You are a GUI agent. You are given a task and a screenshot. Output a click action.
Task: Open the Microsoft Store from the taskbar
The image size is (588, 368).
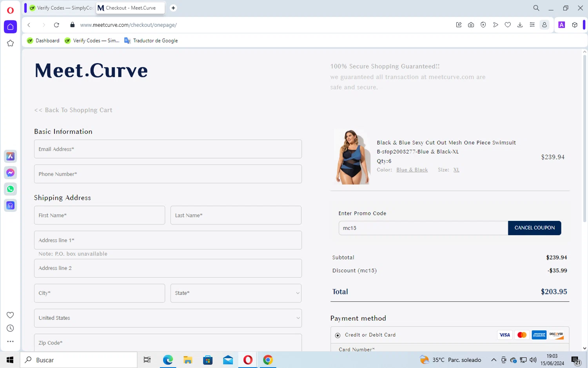pos(208,360)
